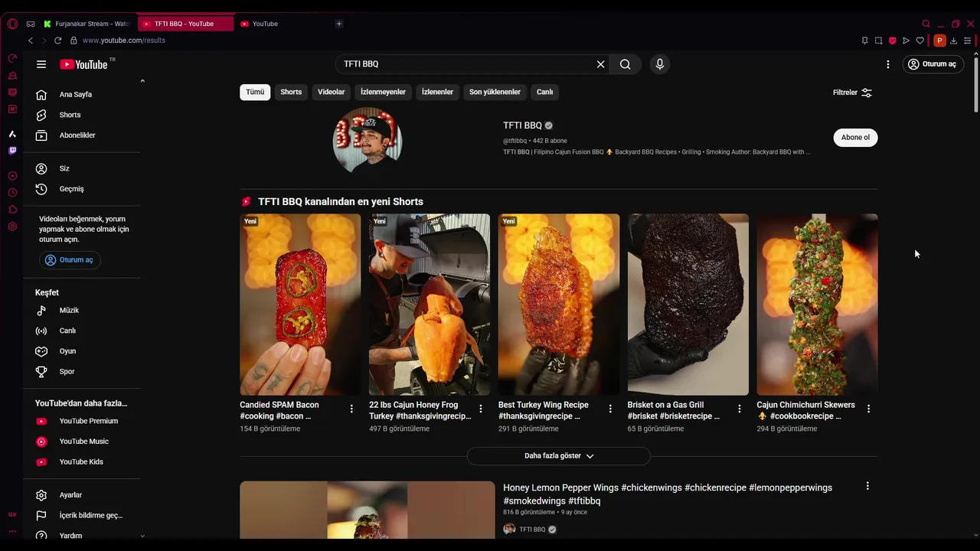Click Abone ol subscribe button
Screen dimensions: 980x551
(x=855, y=138)
